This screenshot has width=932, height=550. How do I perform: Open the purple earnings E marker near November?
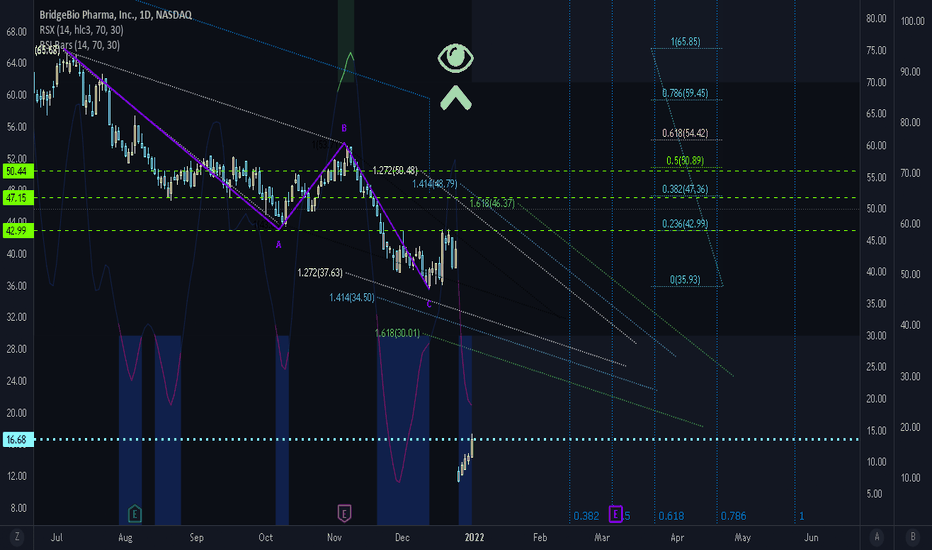point(344,513)
